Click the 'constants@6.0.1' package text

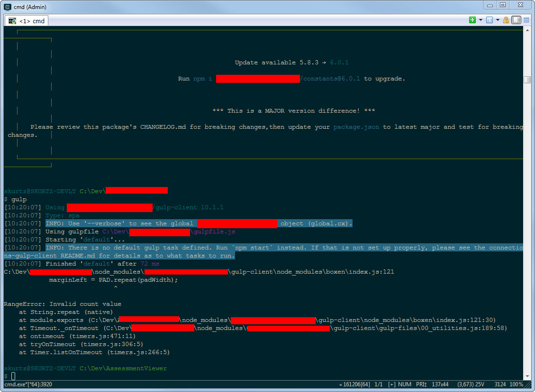(332, 79)
